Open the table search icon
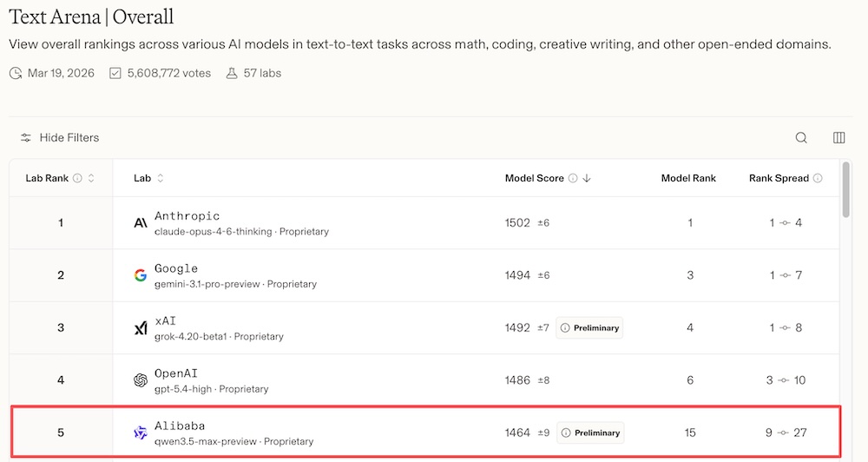868x462 pixels. (801, 138)
